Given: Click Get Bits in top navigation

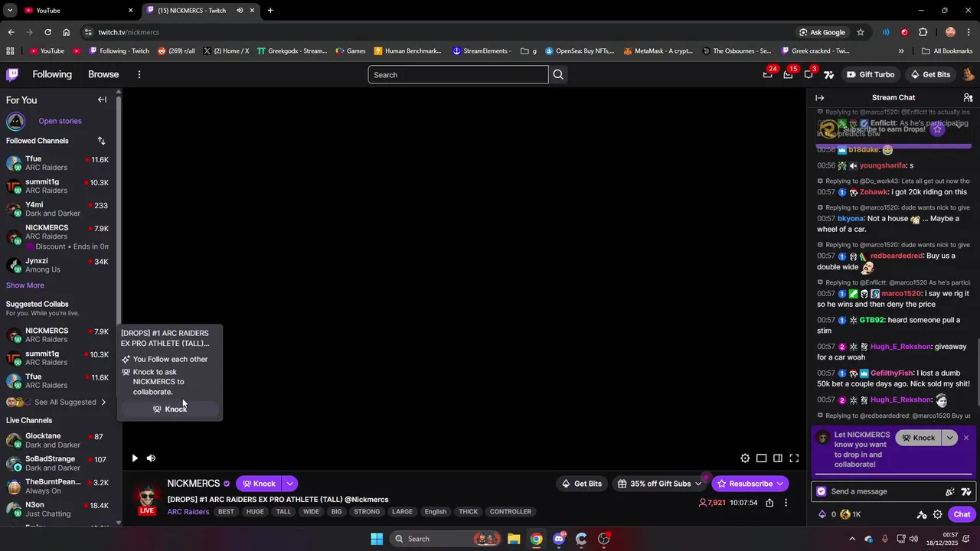Looking at the screenshot, I should pos(930,74).
